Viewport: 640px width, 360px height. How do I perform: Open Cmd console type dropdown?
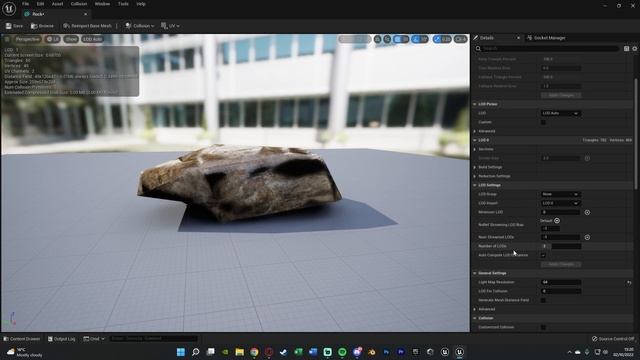pyautogui.click(x=94, y=339)
